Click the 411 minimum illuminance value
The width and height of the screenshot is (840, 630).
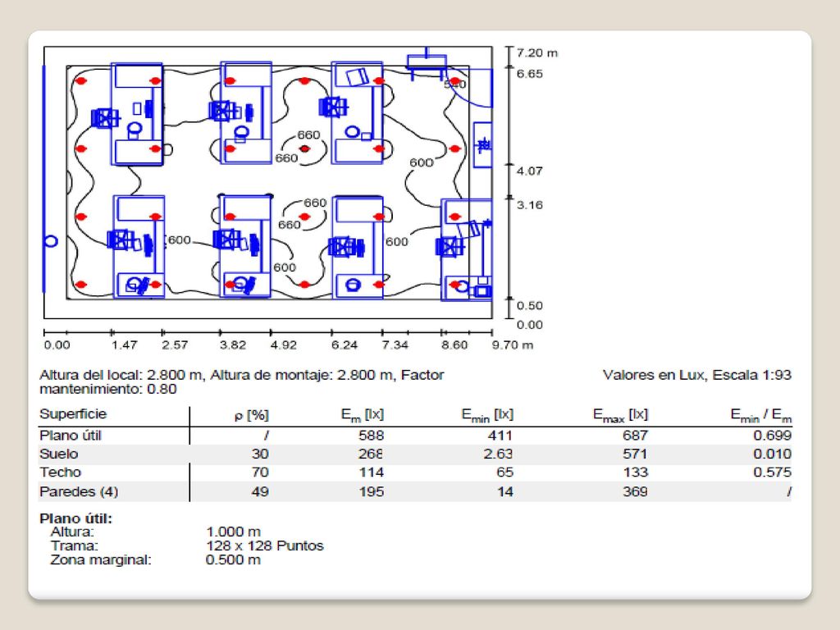point(500,435)
